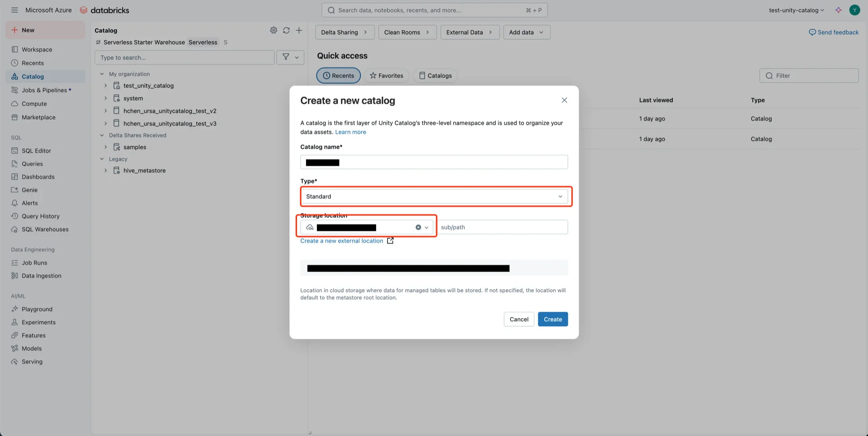
Task: Expand the samples catalog node
Action: (105, 147)
